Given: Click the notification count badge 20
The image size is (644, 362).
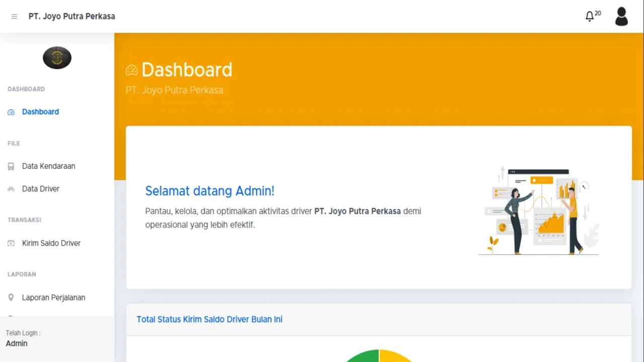Looking at the screenshot, I should (x=598, y=13).
